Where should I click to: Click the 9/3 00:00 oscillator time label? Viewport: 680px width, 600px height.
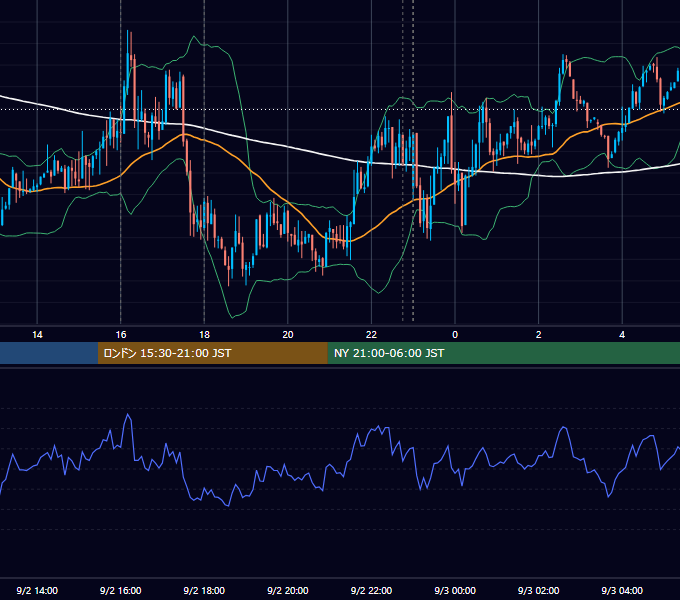(455, 591)
